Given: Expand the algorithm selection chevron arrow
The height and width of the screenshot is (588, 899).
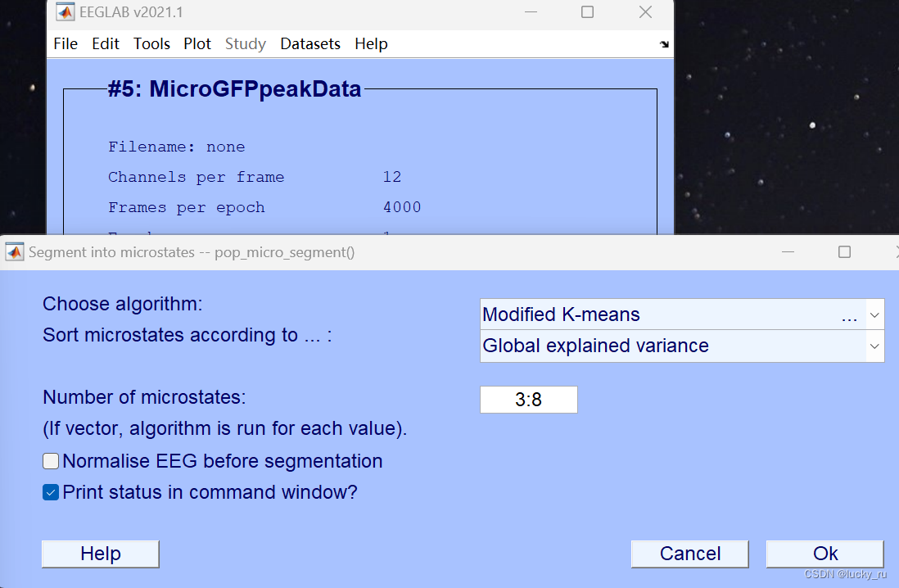Looking at the screenshot, I should pyautogui.click(x=874, y=314).
